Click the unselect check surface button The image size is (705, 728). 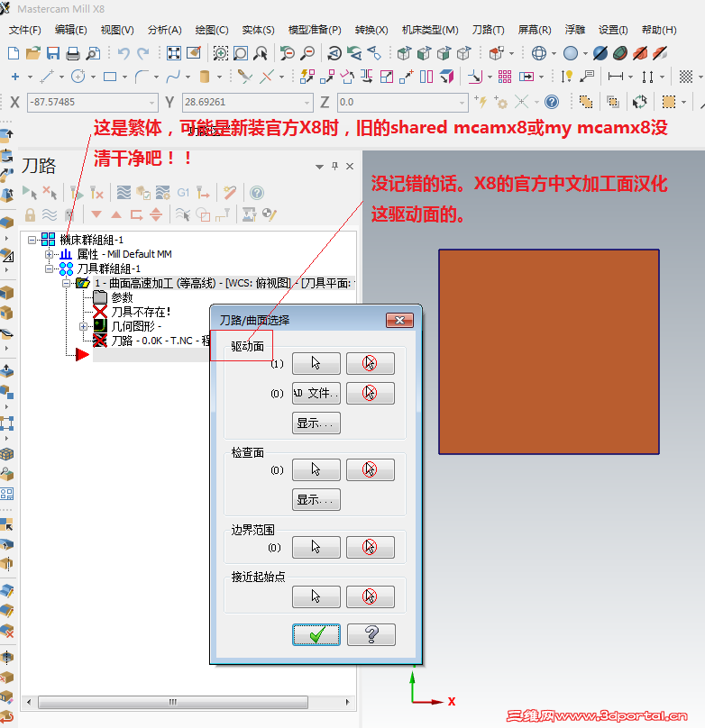371,469
